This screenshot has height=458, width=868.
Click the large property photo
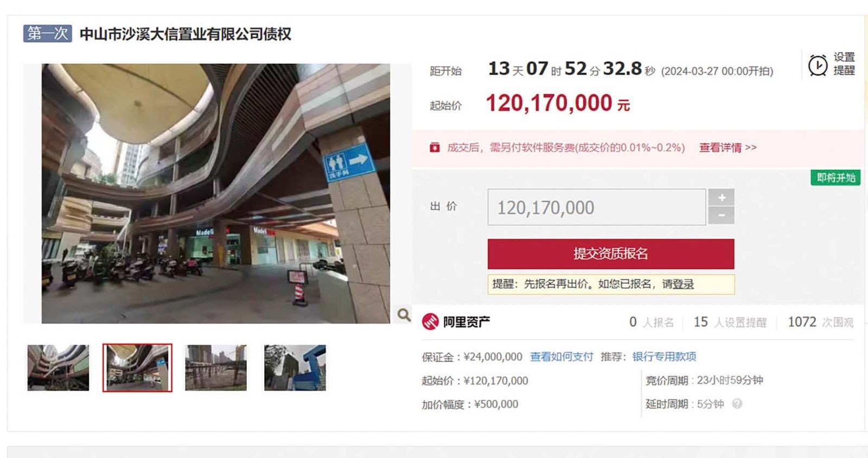[216, 193]
